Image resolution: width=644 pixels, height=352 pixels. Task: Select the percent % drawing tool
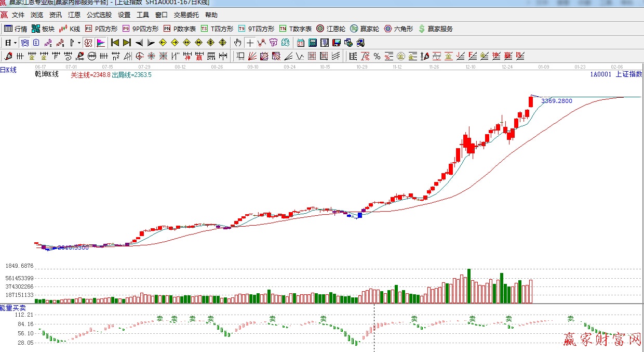(377, 56)
